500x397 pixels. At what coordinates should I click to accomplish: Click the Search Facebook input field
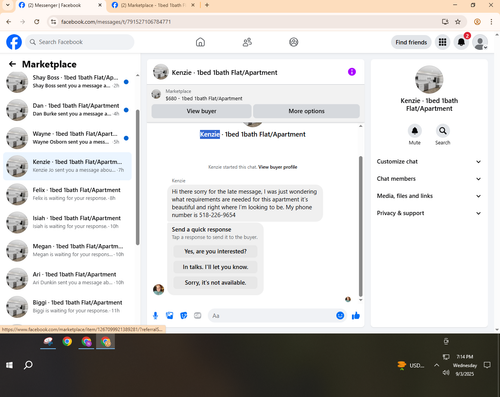[x=80, y=42]
